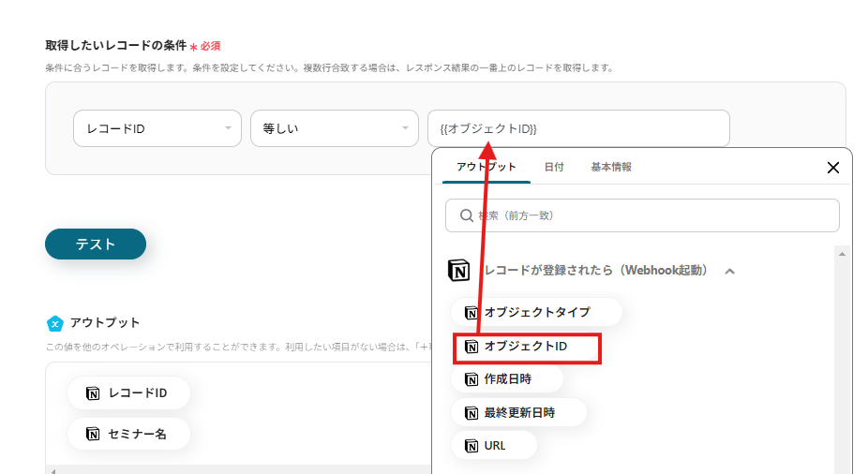Click Notion icon on 作成日時 chip
The image size is (868, 474).
click(x=471, y=379)
